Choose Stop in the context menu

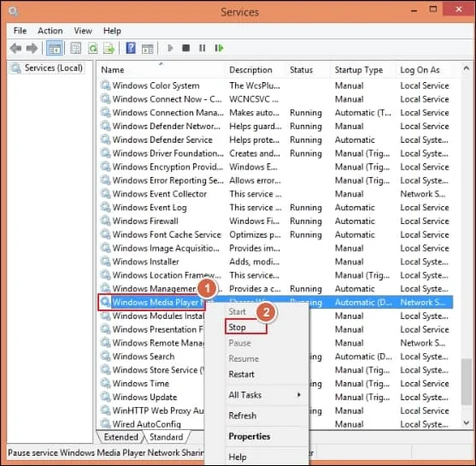point(246,327)
